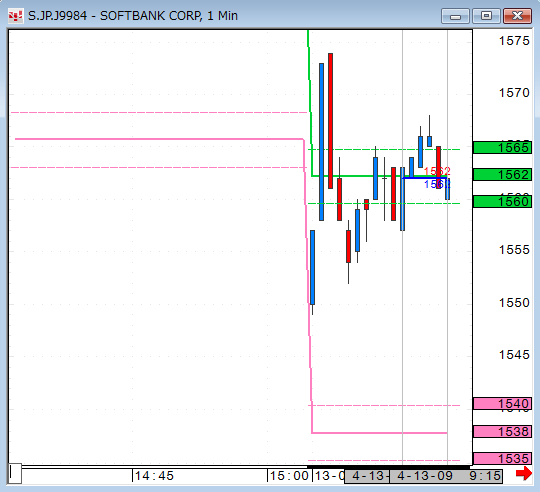This screenshot has width=540, height=492.
Task: Maximize the SOFTBANK CORP chart window
Action: coord(486,16)
